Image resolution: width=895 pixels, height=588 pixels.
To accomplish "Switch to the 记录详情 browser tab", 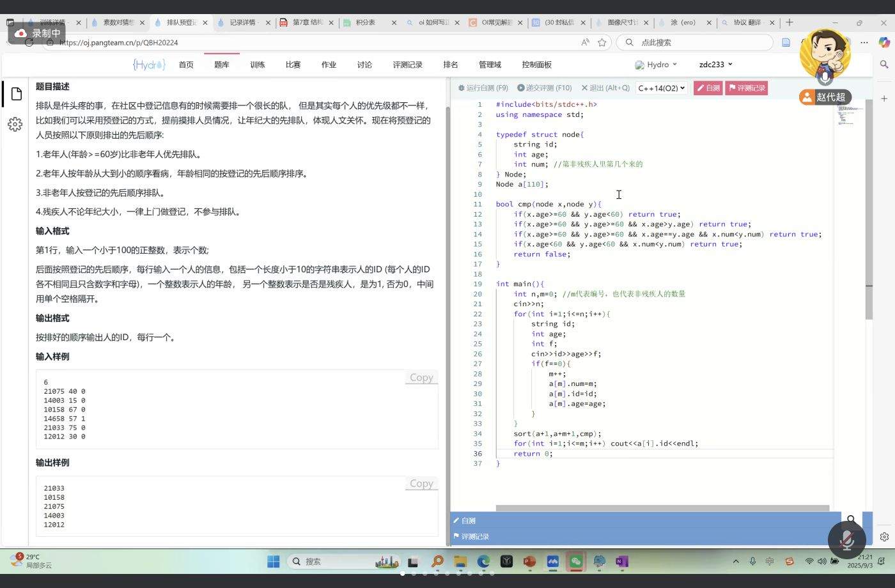I will pos(242,22).
